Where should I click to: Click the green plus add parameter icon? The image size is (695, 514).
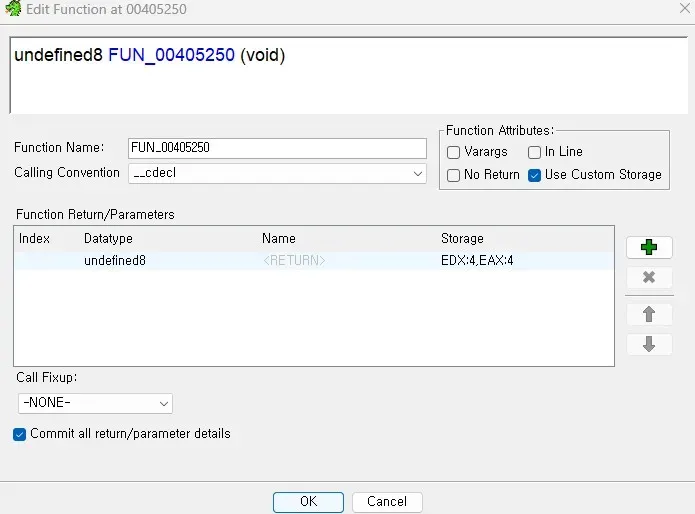(x=649, y=247)
